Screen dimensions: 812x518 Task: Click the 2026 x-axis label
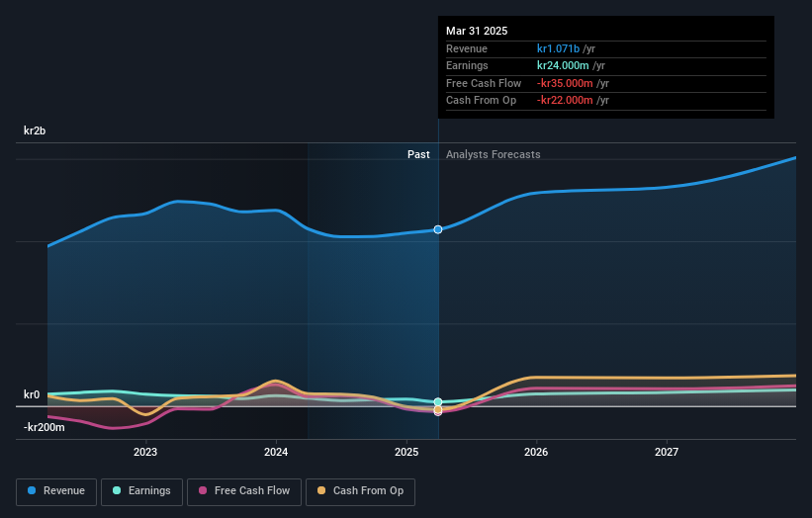(536, 452)
